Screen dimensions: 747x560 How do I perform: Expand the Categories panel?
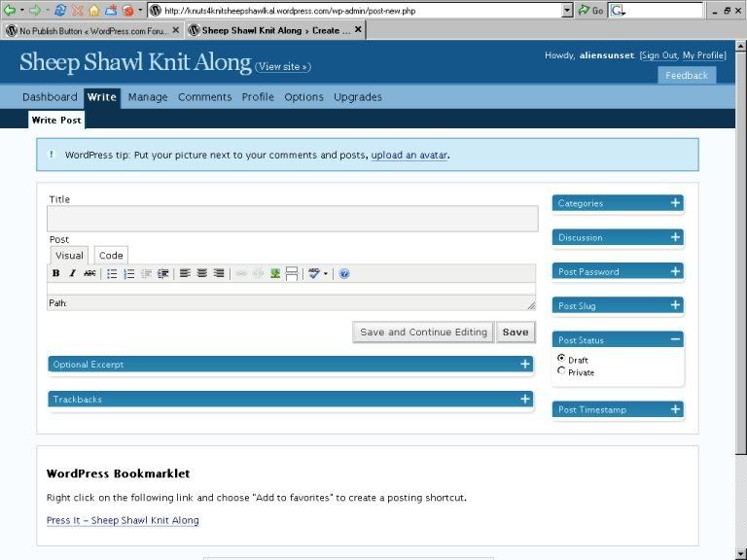pyautogui.click(x=675, y=203)
